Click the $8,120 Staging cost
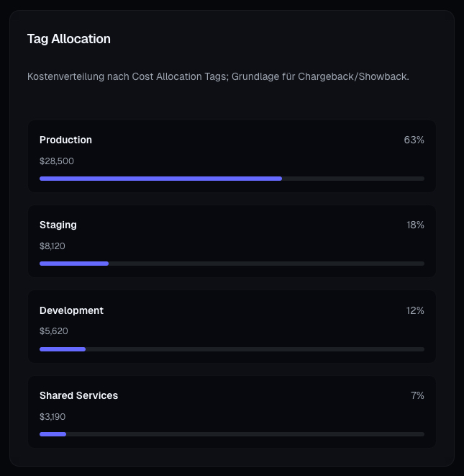 [x=53, y=246]
